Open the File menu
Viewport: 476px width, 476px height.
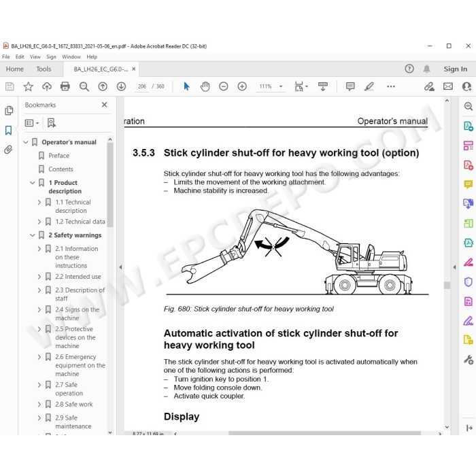(x=5, y=56)
